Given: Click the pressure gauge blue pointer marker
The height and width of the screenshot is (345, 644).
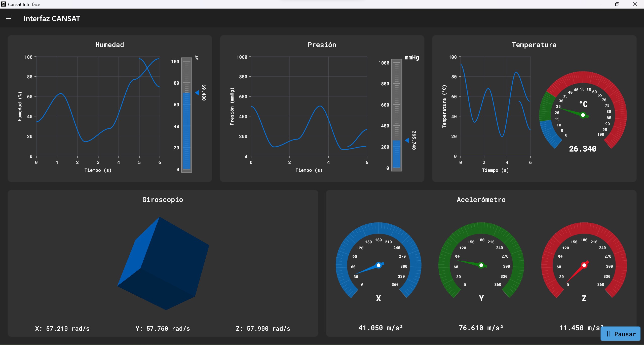Looking at the screenshot, I should coord(407,140).
